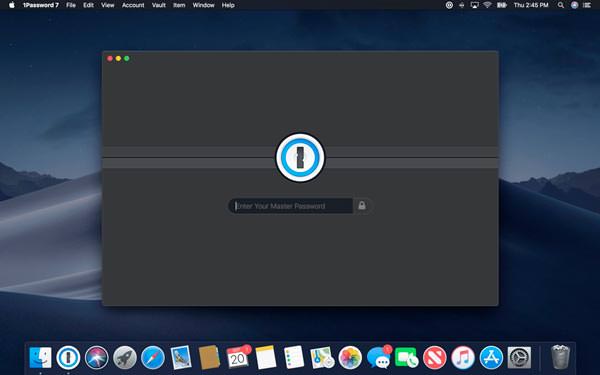Open Reminders icon in Dock
This screenshot has width=600, height=375.
click(x=294, y=357)
